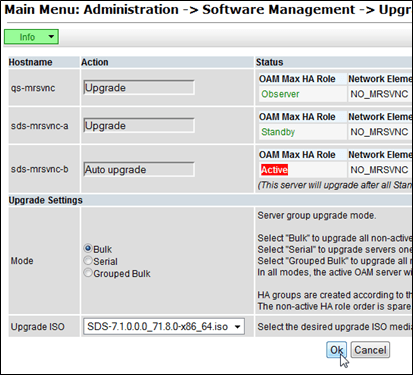Select the Bulk upgrade mode
The image size is (413, 375).
point(88,248)
